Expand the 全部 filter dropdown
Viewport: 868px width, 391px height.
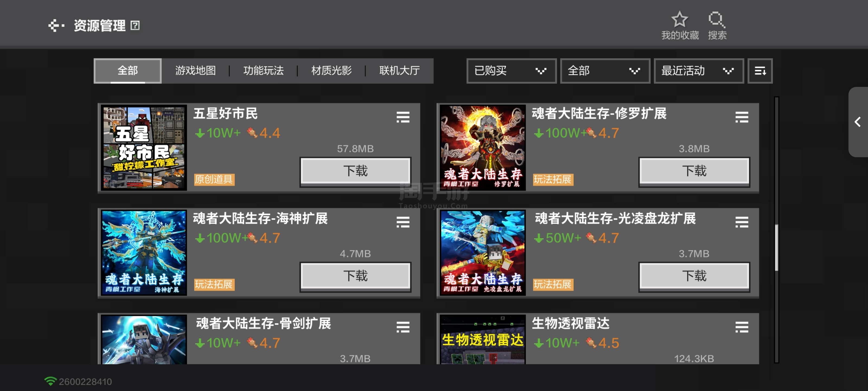pos(605,71)
